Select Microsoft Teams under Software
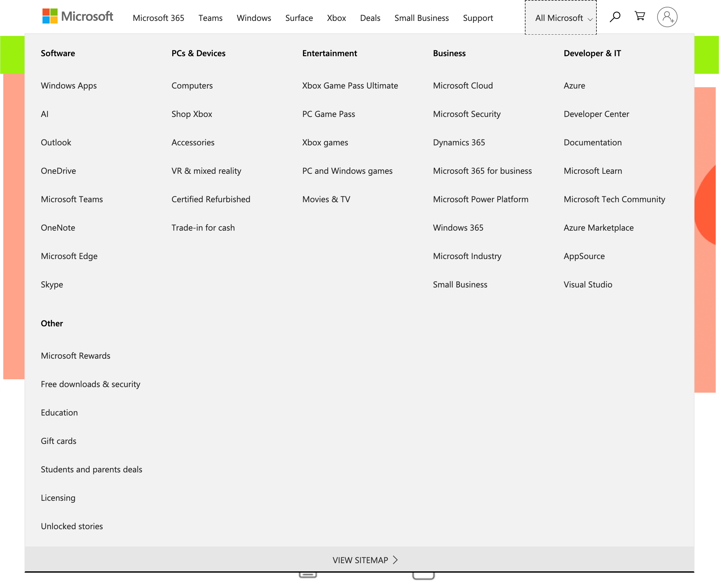Image resolution: width=719 pixels, height=588 pixels. 72,199
